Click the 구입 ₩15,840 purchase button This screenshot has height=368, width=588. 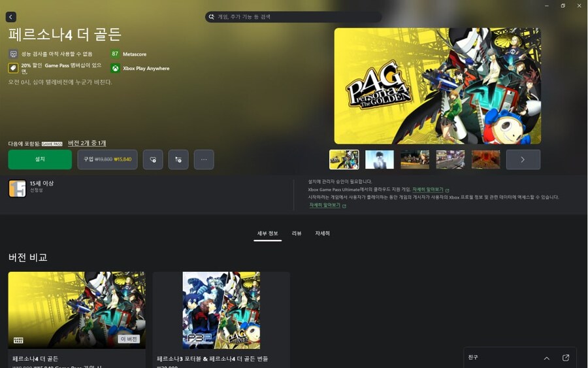coord(107,159)
